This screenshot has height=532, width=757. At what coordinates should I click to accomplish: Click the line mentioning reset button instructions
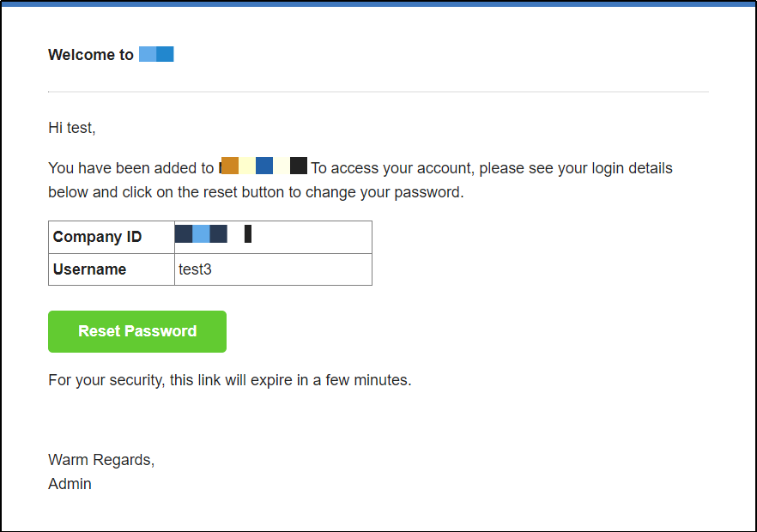(256, 192)
